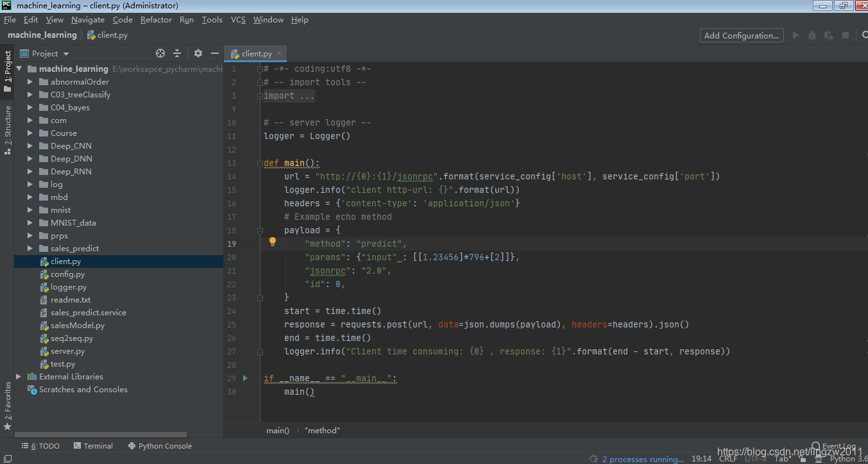Open the Refactor menu
868x464 pixels.
point(157,20)
